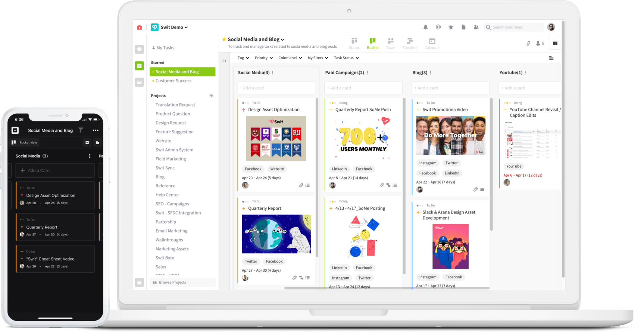Tap Add a Card on phone
Viewport: 644px width, 332px height.
click(55, 171)
